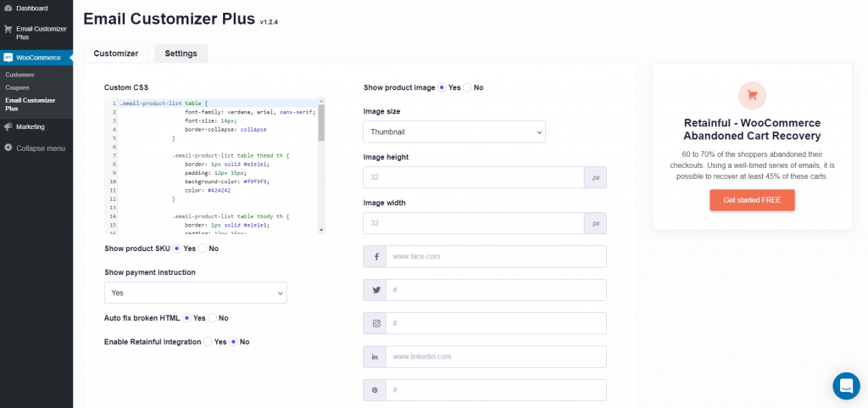Click the Pinterest URL input field

(x=496, y=390)
